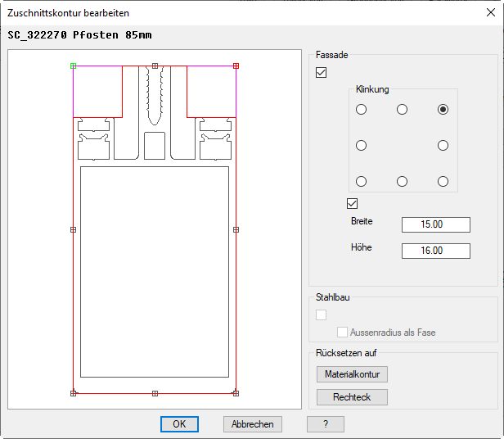Click the right-middle contour handle

click(x=236, y=230)
